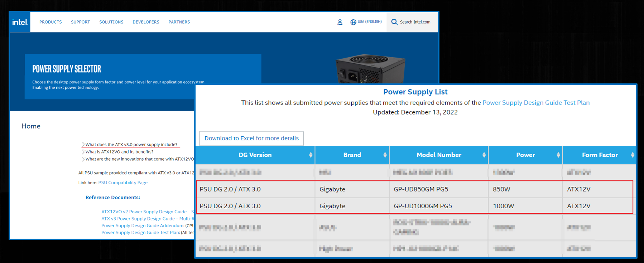Open ATX v3 Power Supply Design Guide link
Viewport: 644px width, 263px height.
pos(148,219)
